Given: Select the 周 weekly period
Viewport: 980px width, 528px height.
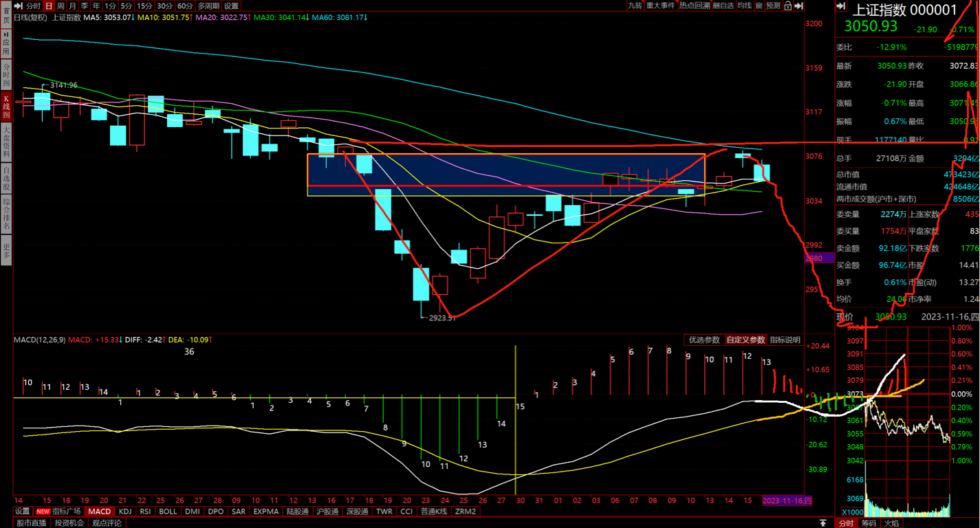Looking at the screenshot, I should (x=61, y=5).
